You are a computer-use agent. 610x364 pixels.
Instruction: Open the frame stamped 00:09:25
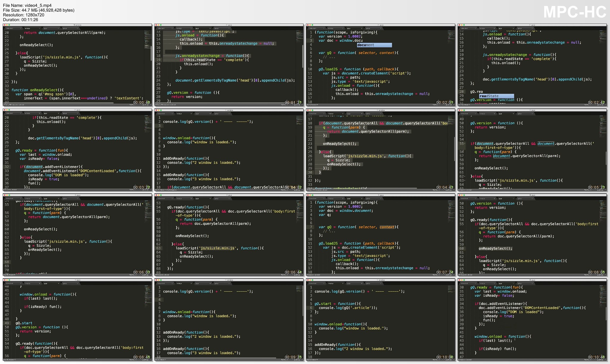click(x=229, y=320)
